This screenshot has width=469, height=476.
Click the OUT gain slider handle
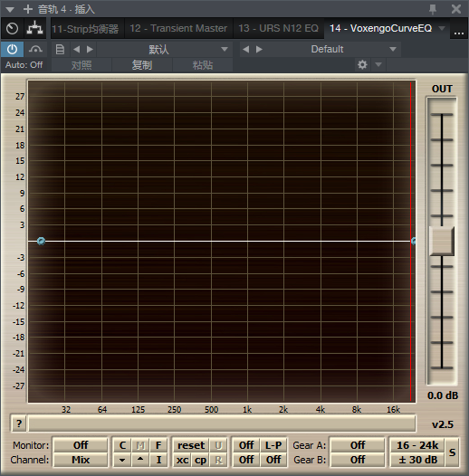coord(442,241)
